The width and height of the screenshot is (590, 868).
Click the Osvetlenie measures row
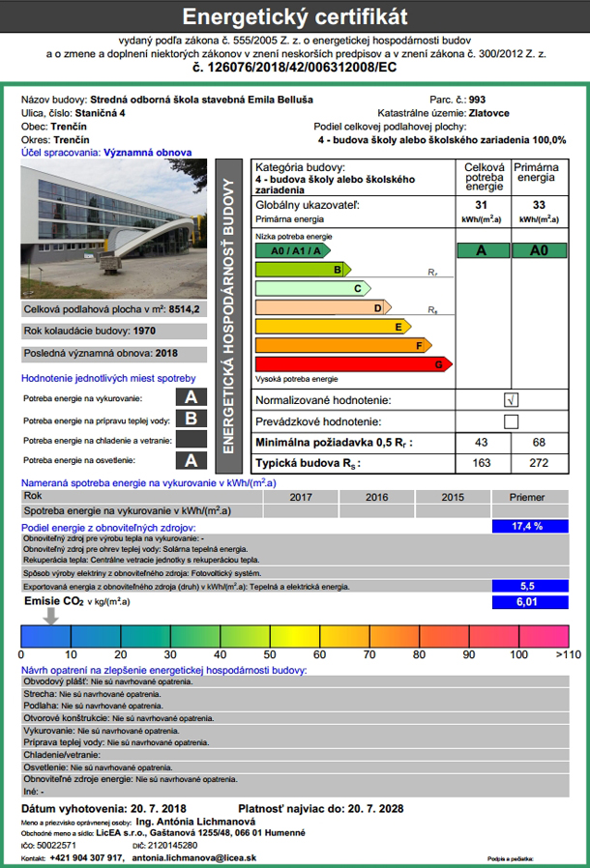(295, 767)
